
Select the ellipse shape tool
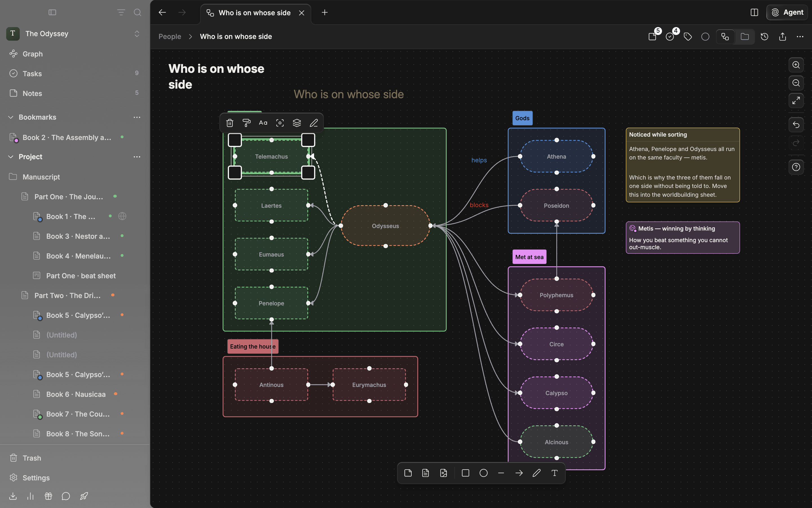tap(483, 473)
